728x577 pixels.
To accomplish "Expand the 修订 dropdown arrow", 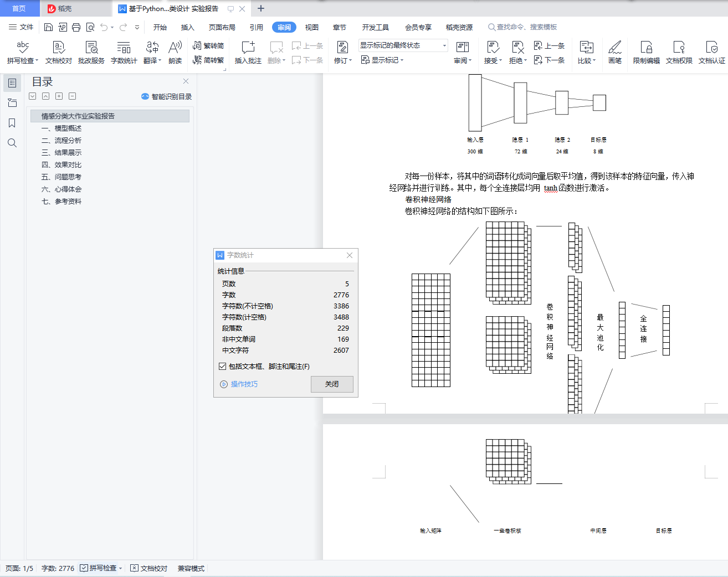I will click(x=351, y=61).
